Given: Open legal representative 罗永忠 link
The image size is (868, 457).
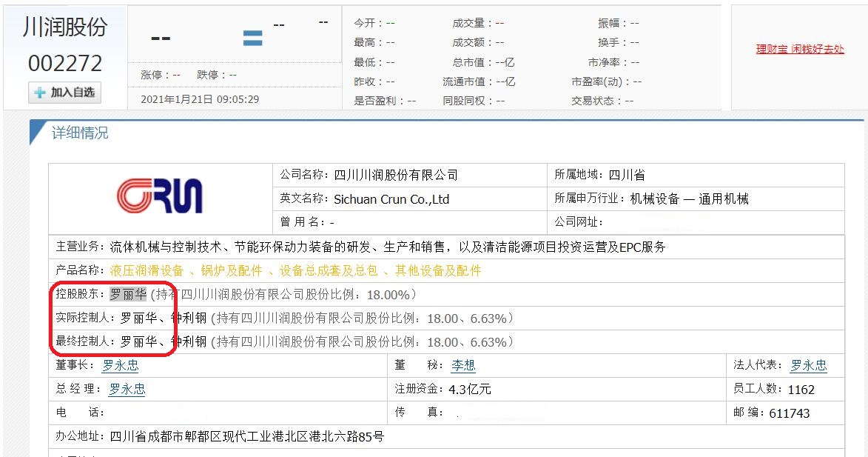Looking at the screenshot, I should [808, 366].
